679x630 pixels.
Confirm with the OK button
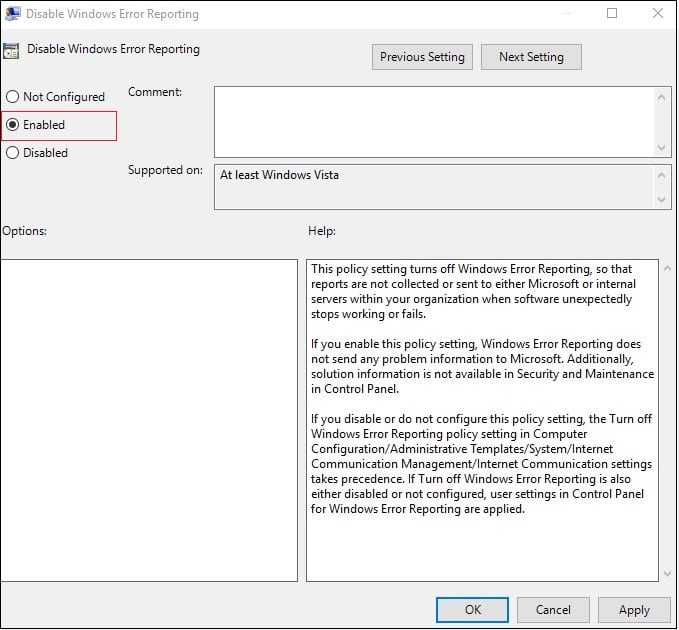tap(472, 610)
